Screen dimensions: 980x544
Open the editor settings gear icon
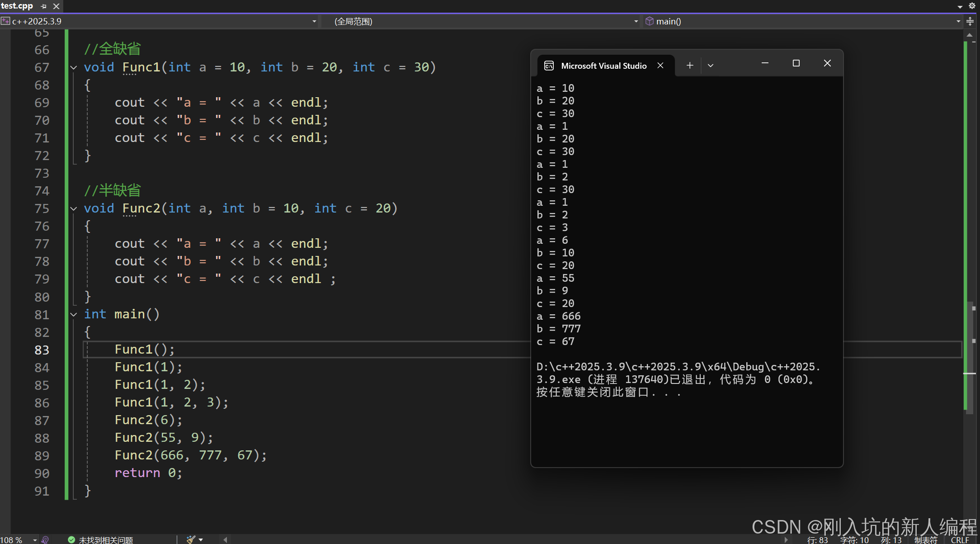972,6
